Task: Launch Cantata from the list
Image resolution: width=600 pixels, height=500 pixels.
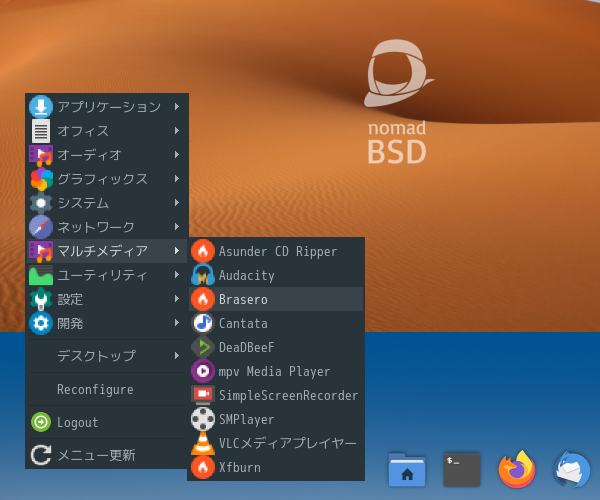Action: (x=276, y=323)
